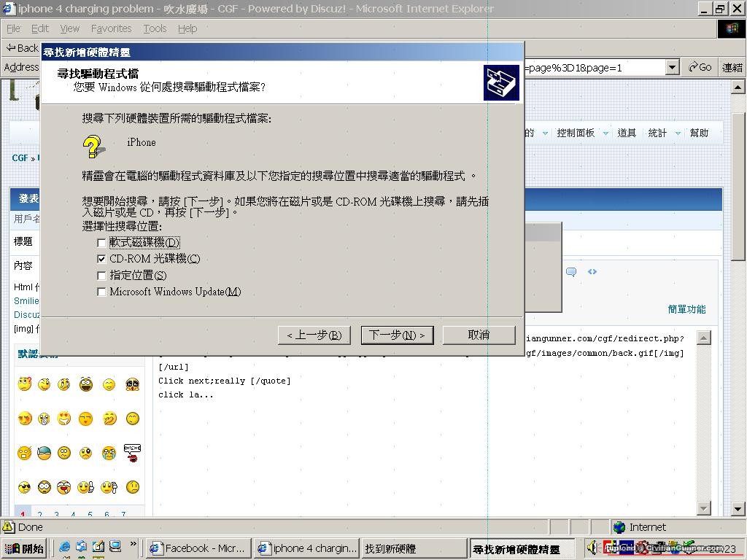747x560 pixels.
Task: Insert the crying smiley
Action: point(109,454)
